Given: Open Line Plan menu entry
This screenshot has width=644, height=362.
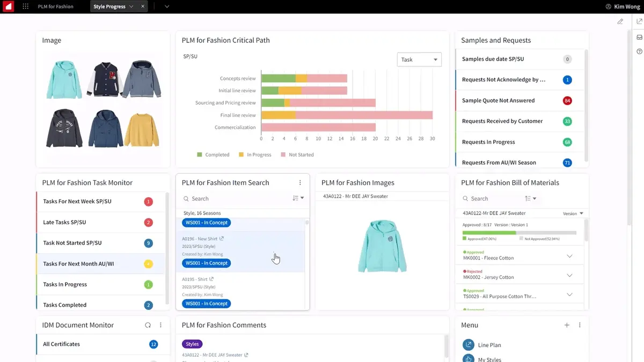Looking at the screenshot, I should click(x=489, y=345).
